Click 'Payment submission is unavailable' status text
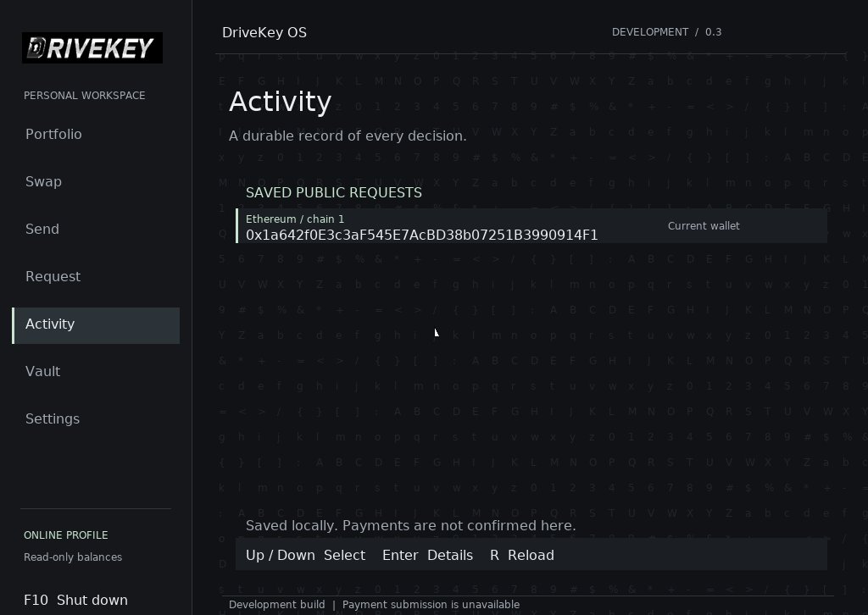 pos(431,605)
